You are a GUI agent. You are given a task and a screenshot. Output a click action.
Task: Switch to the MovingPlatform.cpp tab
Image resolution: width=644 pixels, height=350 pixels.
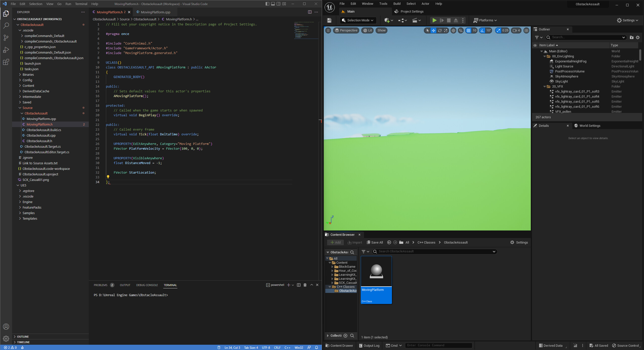[x=154, y=12]
